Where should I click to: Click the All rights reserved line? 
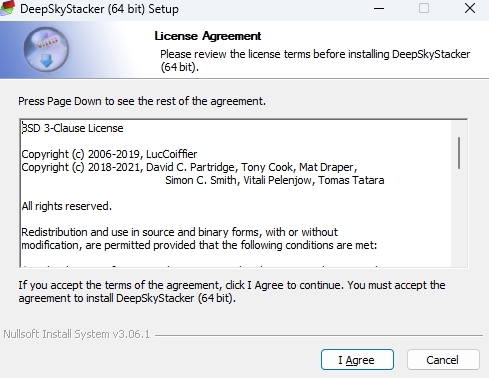66,206
